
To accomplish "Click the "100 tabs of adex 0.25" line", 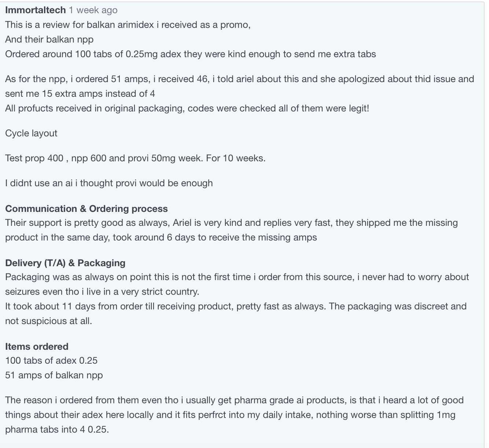I will click(51, 360).
